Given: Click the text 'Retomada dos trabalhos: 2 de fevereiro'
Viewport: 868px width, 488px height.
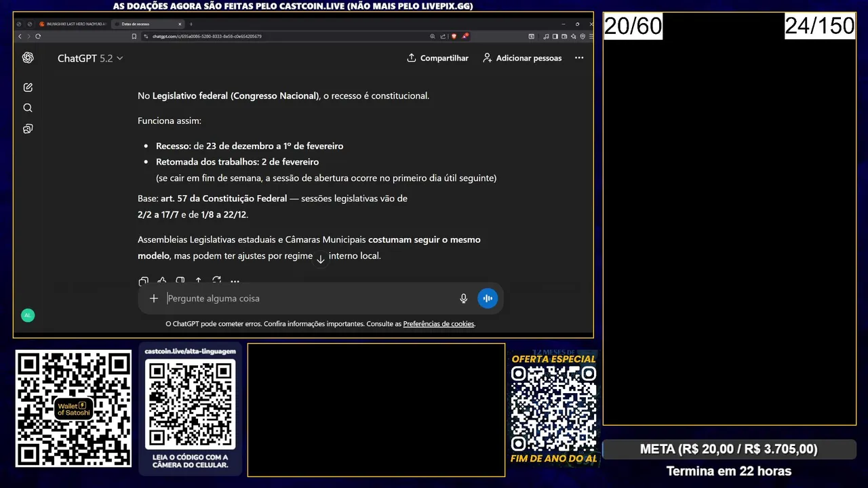Looking at the screenshot, I should [237, 162].
